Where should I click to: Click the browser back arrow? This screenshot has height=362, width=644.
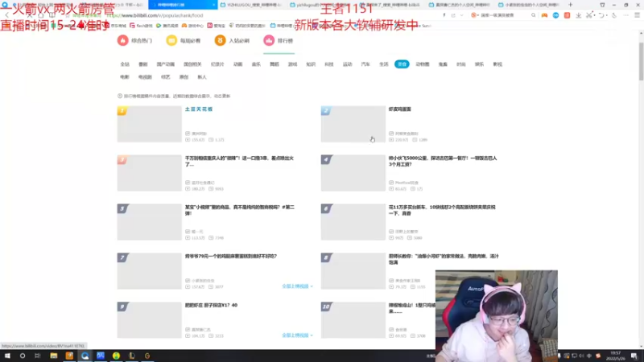point(7,15)
